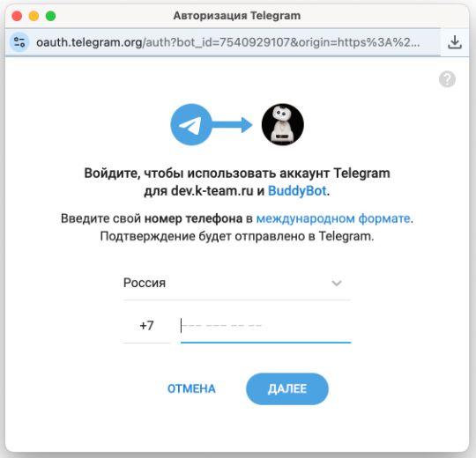476x458 pixels.
Task: Focus the +7 country code field
Action: pyautogui.click(x=146, y=326)
